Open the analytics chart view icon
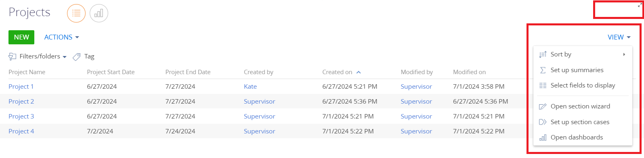Screen dimensions: 644x158 click(99, 13)
